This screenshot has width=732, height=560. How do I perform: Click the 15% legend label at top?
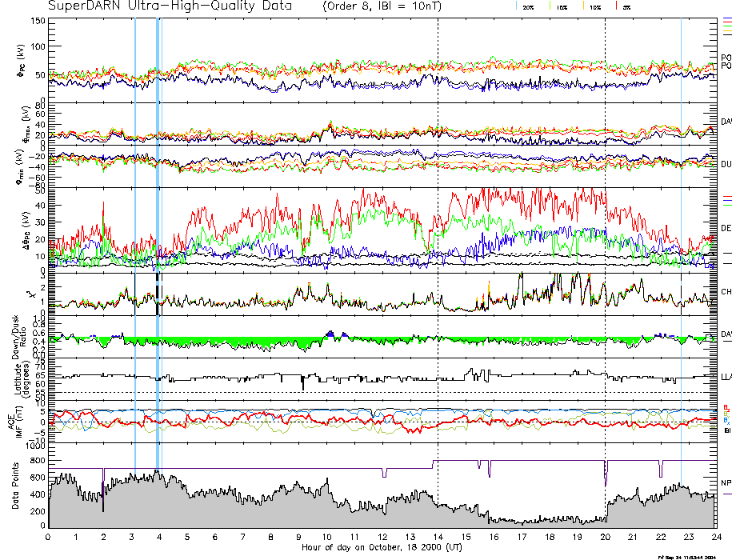pyautogui.click(x=562, y=6)
